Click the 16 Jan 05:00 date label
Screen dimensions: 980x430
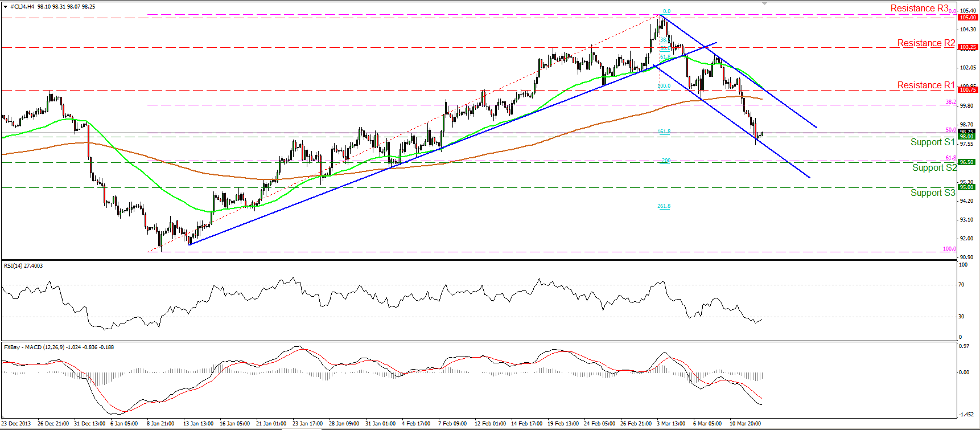click(x=234, y=424)
